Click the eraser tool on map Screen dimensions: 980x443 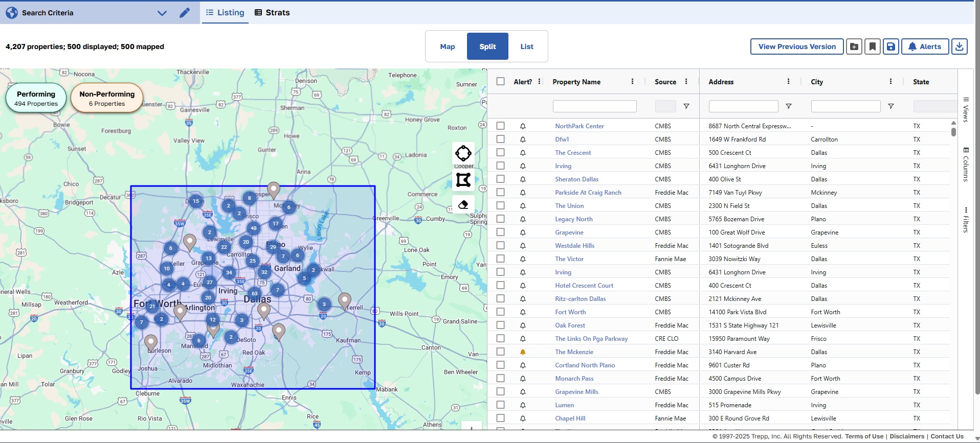463,205
